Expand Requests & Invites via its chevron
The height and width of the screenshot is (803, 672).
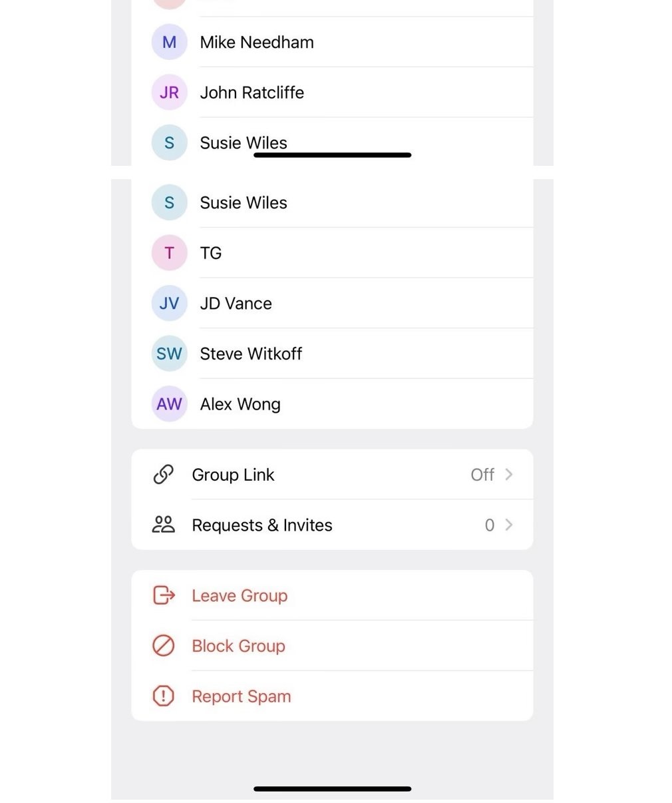(x=509, y=525)
